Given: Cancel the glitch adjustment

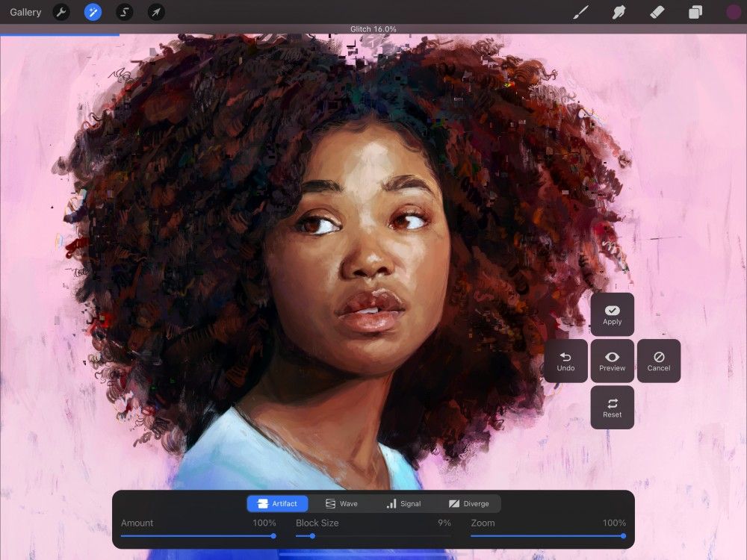Looking at the screenshot, I should 658,361.
